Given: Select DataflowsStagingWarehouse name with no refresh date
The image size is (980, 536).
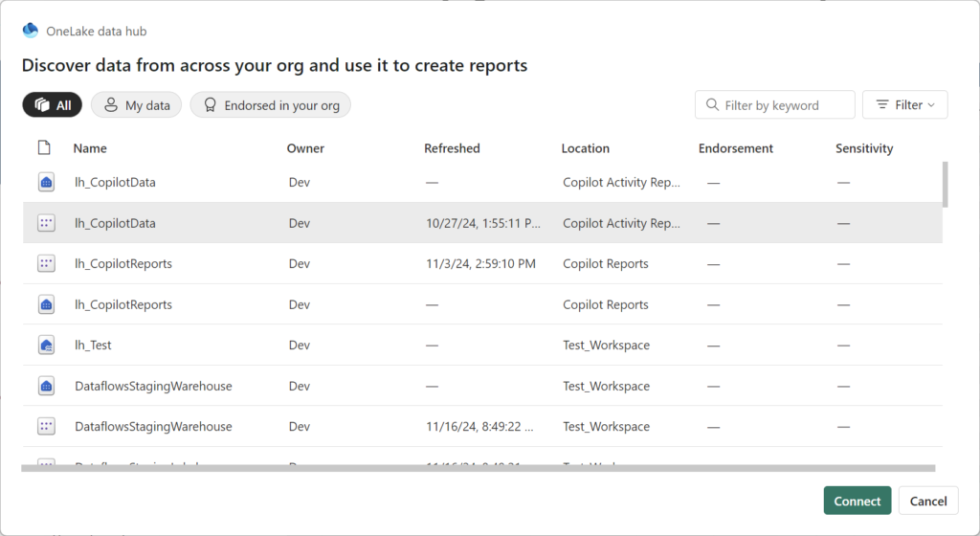Looking at the screenshot, I should pos(153,386).
